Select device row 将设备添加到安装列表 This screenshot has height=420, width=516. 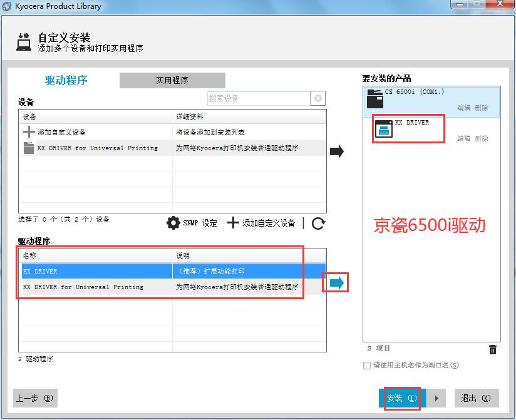[x=172, y=132]
